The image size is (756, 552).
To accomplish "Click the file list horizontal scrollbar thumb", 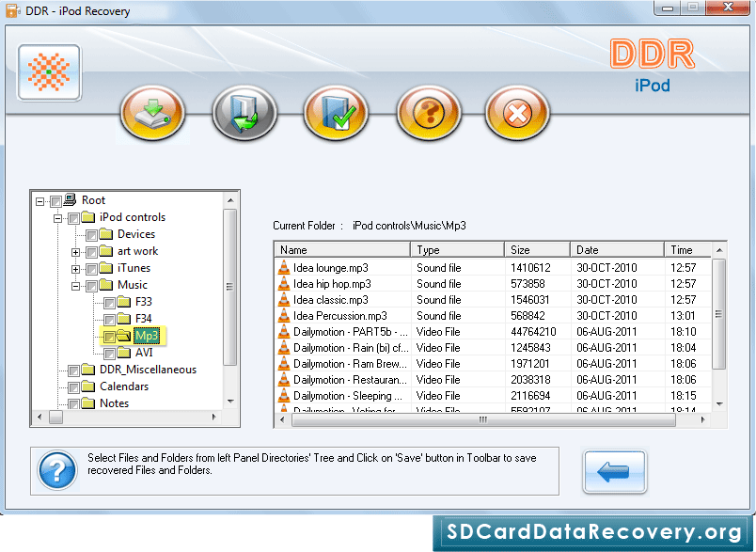I will point(483,419).
